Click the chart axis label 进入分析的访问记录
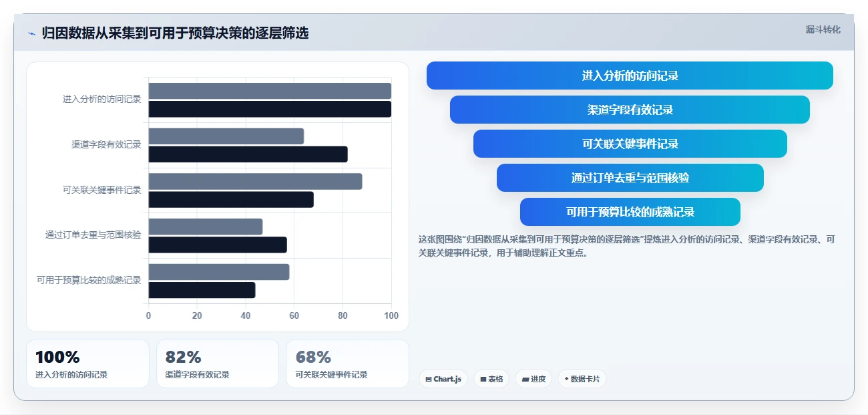The height and width of the screenshot is (415, 868). [x=102, y=100]
